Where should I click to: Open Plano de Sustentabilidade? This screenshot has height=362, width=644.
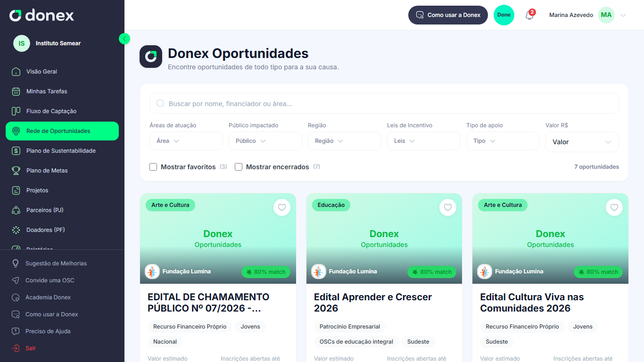pyautogui.click(x=62, y=151)
